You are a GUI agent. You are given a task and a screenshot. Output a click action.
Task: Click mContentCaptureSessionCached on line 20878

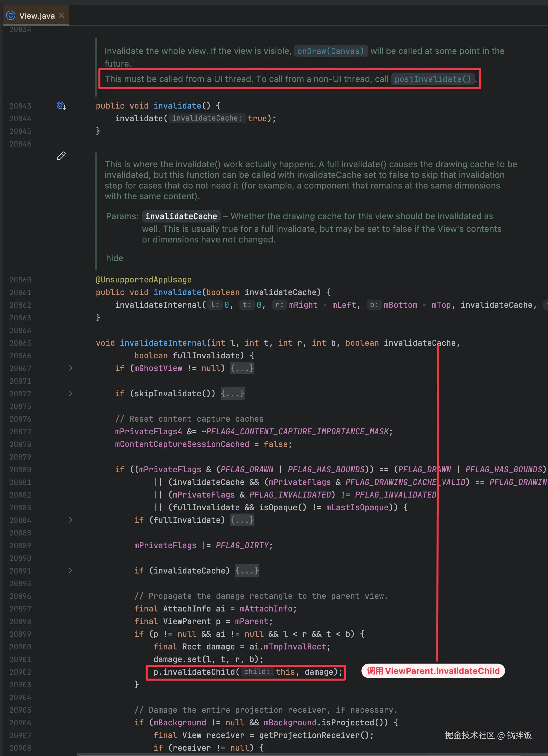[x=182, y=444]
